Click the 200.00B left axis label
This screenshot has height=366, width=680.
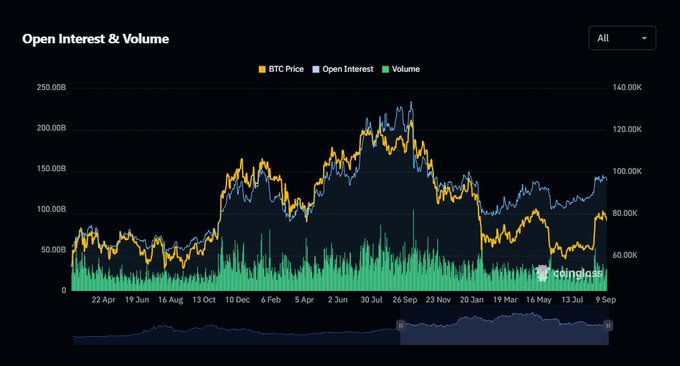coord(52,128)
